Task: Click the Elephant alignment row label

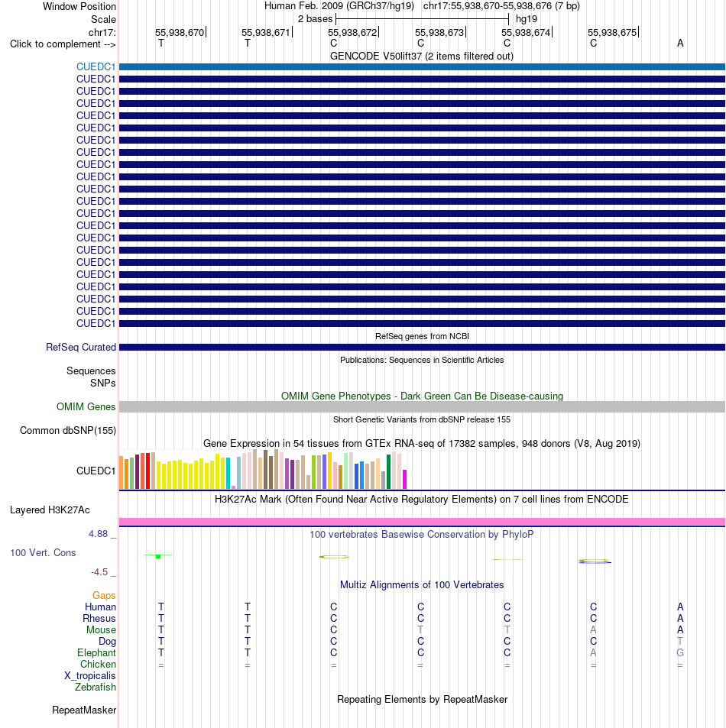Action: click(96, 653)
